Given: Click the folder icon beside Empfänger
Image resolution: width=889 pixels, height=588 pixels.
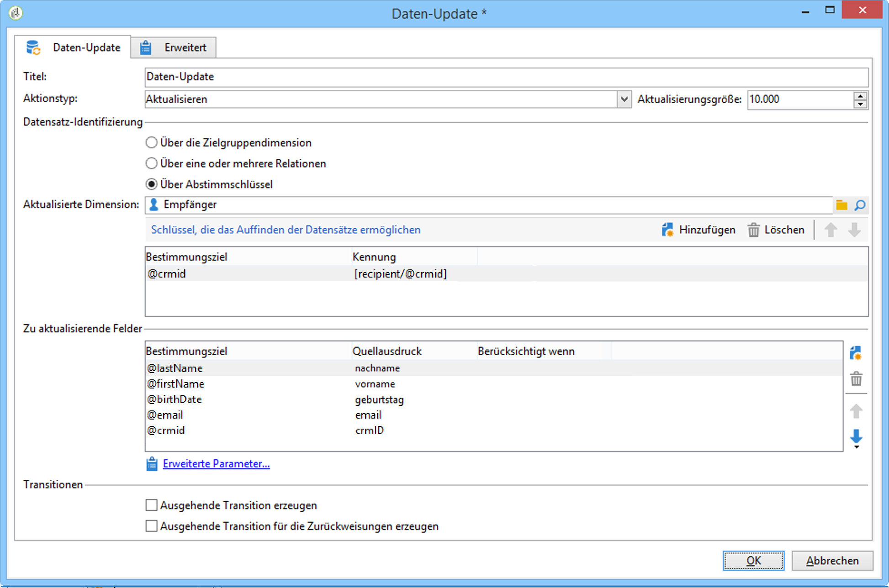Looking at the screenshot, I should click(x=841, y=205).
